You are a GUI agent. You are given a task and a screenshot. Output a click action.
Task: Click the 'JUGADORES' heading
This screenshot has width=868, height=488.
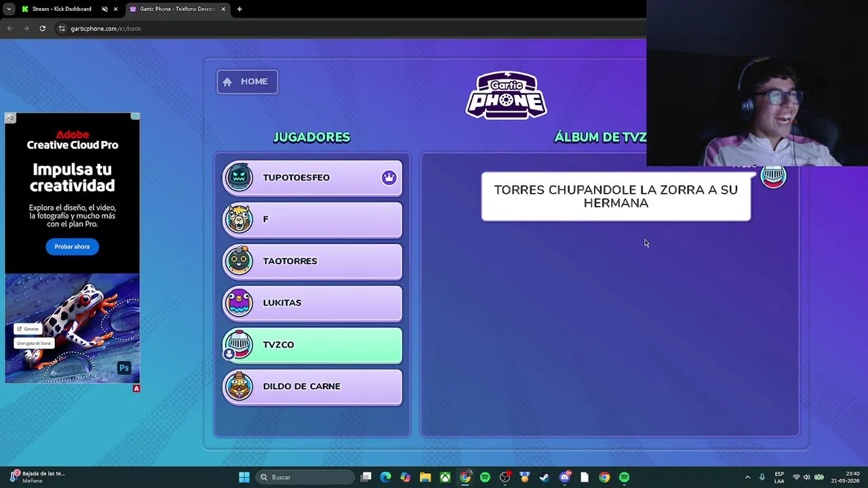coord(312,137)
